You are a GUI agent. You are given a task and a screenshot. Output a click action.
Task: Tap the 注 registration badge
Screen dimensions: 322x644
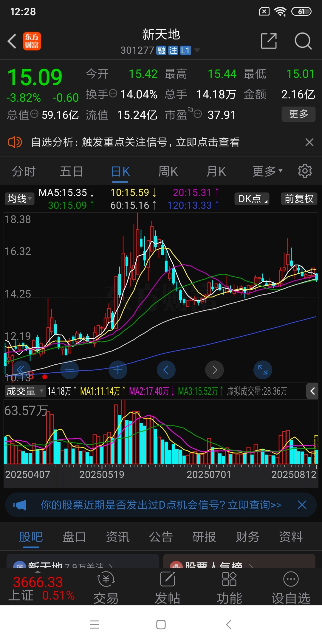173,50
